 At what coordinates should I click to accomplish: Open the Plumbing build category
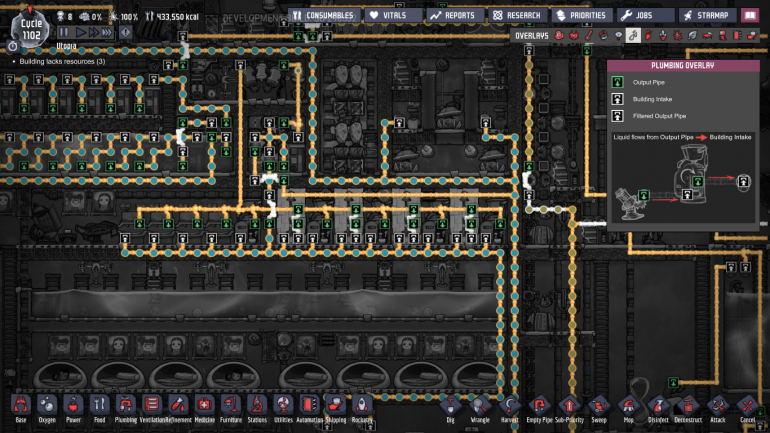126,408
